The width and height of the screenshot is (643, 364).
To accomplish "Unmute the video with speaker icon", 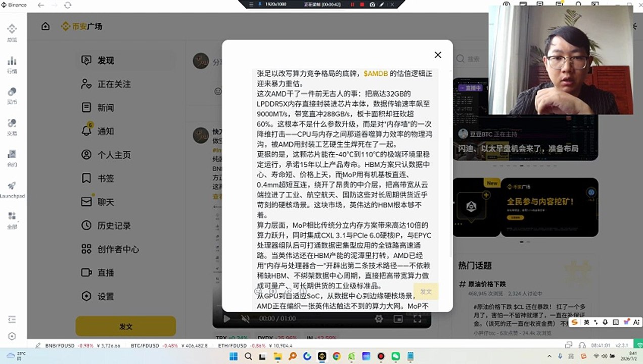I will pos(246,318).
